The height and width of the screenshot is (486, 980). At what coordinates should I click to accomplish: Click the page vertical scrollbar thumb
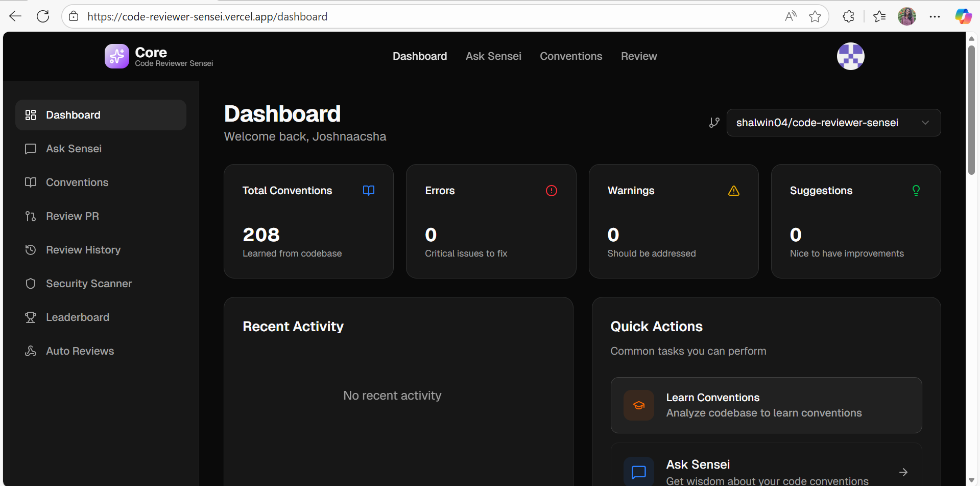971,110
